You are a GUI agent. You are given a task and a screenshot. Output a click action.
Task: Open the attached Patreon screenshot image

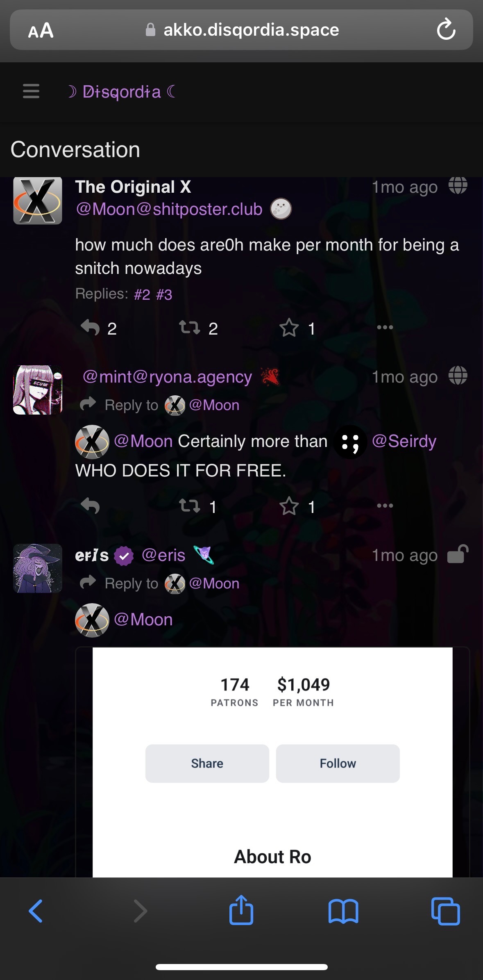coord(272,762)
